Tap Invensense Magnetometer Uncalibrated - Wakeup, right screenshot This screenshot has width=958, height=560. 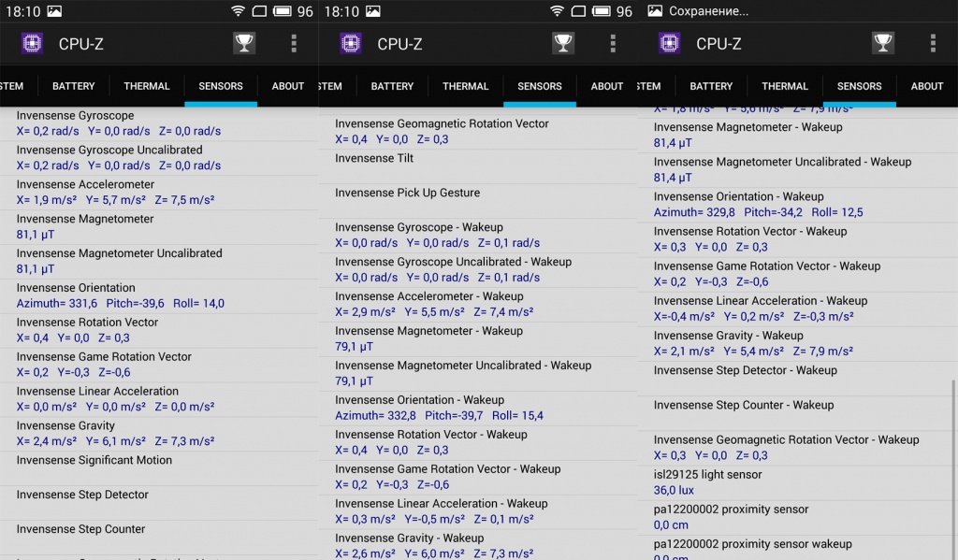click(x=798, y=170)
